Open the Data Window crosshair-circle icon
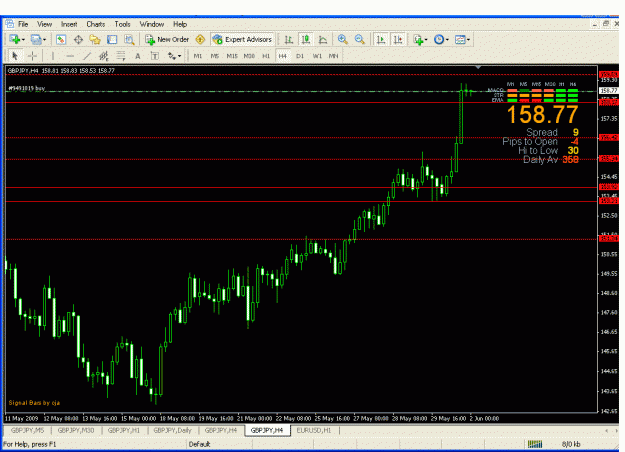This screenshot has width=625, height=452. click(x=78, y=39)
